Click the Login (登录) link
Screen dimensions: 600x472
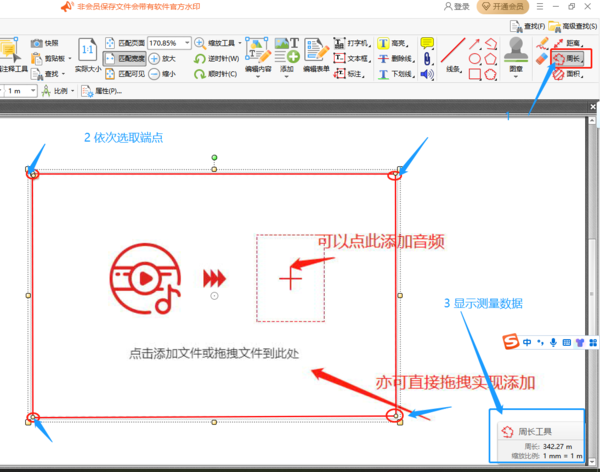[457, 7]
